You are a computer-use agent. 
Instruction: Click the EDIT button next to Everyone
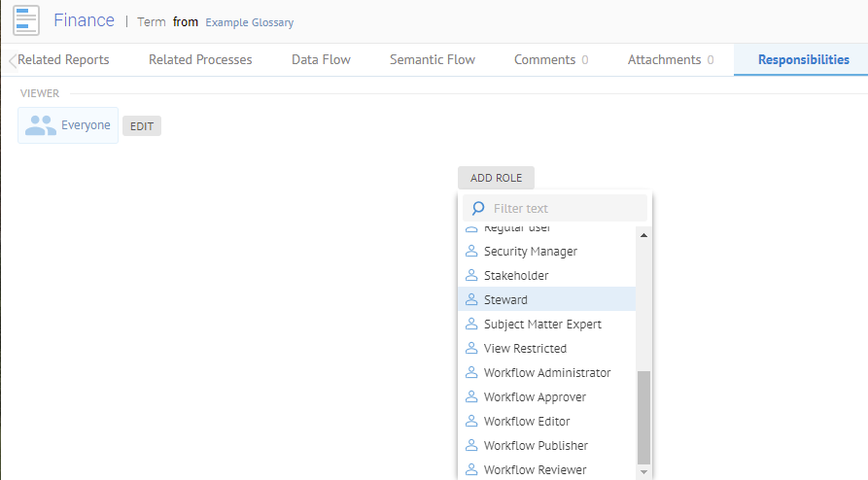(142, 126)
